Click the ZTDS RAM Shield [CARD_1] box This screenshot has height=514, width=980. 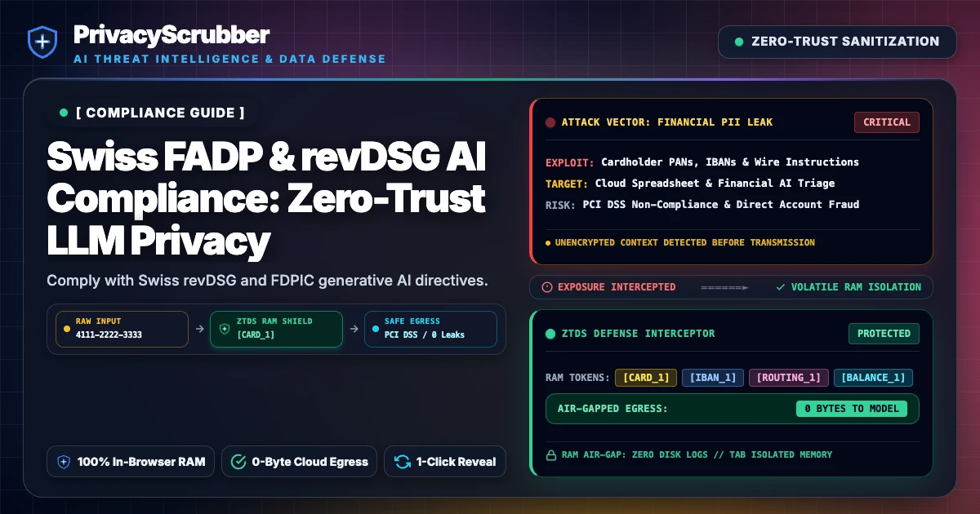click(276, 329)
